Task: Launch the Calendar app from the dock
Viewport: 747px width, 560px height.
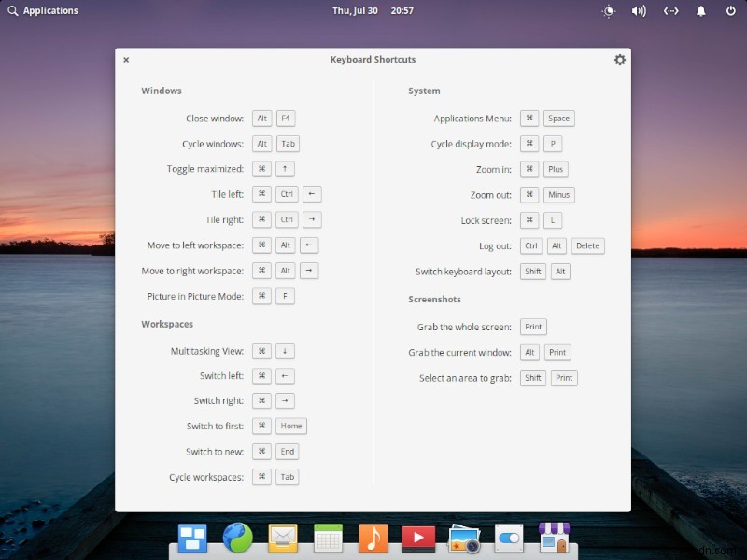Action: (327, 538)
